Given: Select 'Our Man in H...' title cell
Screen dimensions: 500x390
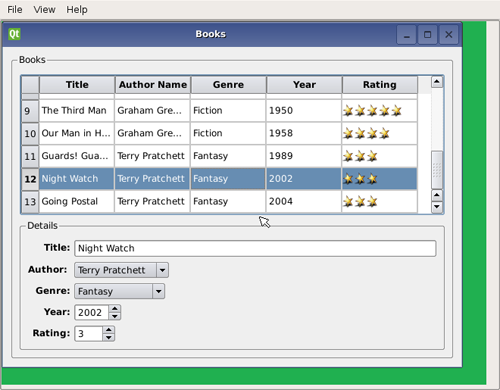Looking at the screenshot, I should click(77, 133).
